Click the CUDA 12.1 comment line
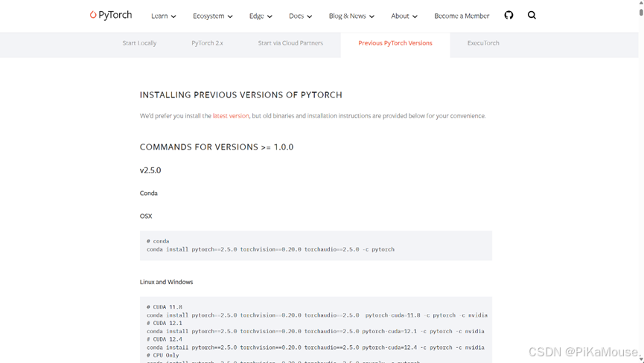The width and height of the screenshot is (644, 363). pyautogui.click(x=165, y=324)
